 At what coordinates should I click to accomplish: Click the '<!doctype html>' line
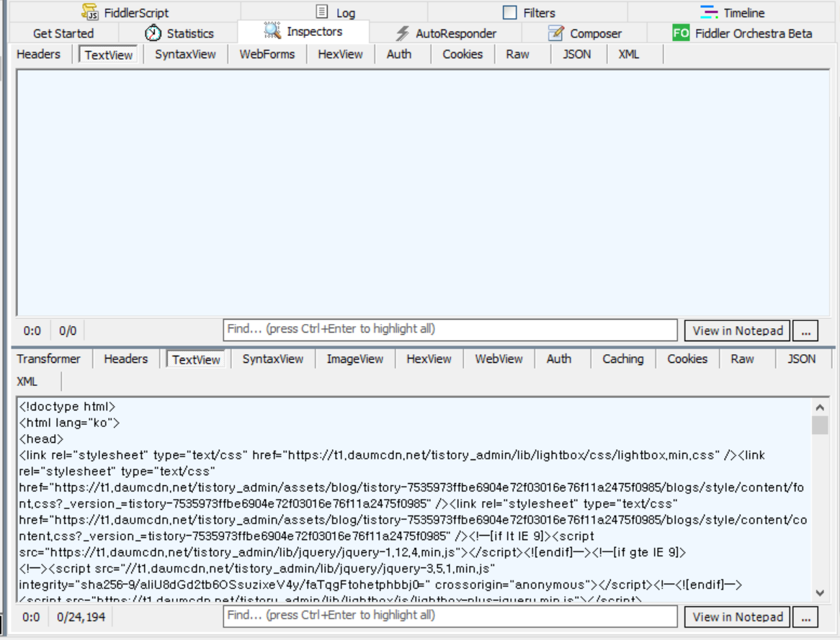[x=67, y=407]
